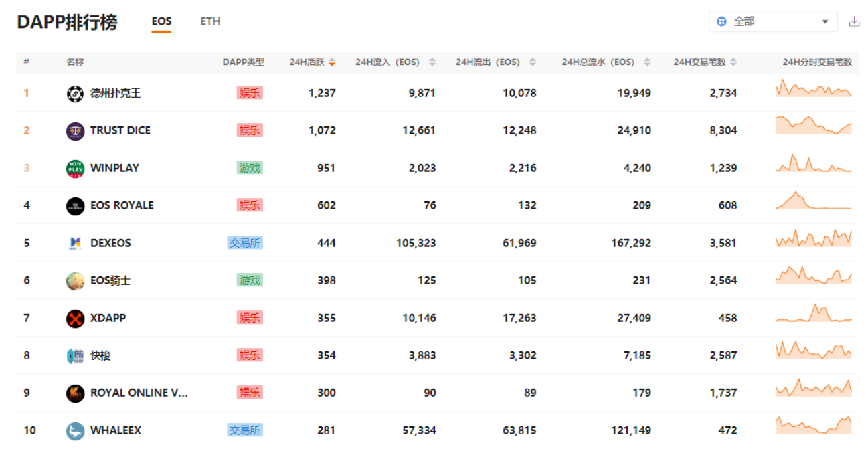The height and width of the screenshot is (449, 868).
Task: Click the EOS骑士 24H transaction sparkline chart
Action: [814, 276]
